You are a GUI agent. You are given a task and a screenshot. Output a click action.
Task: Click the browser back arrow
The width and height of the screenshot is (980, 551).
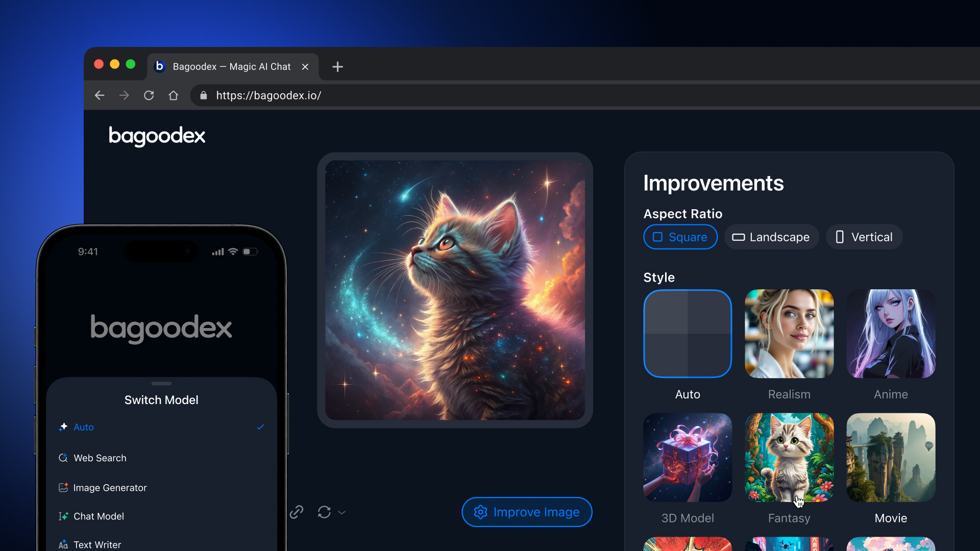100,95
